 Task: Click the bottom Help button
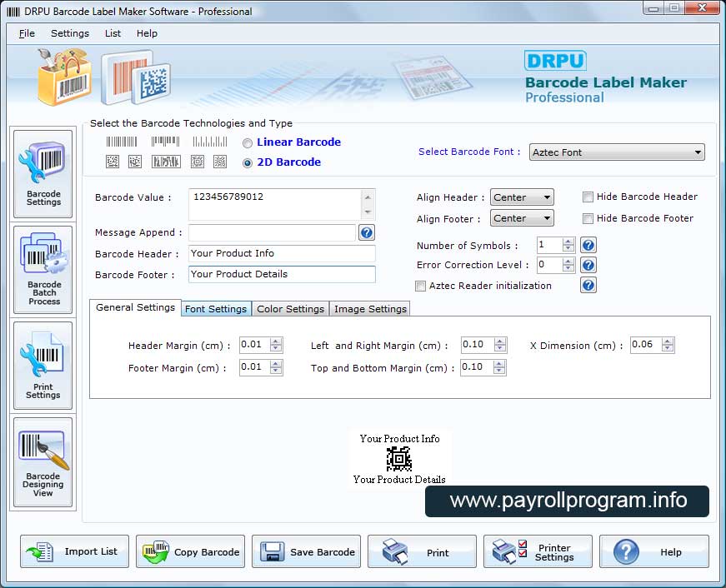(x=653, y=551)
